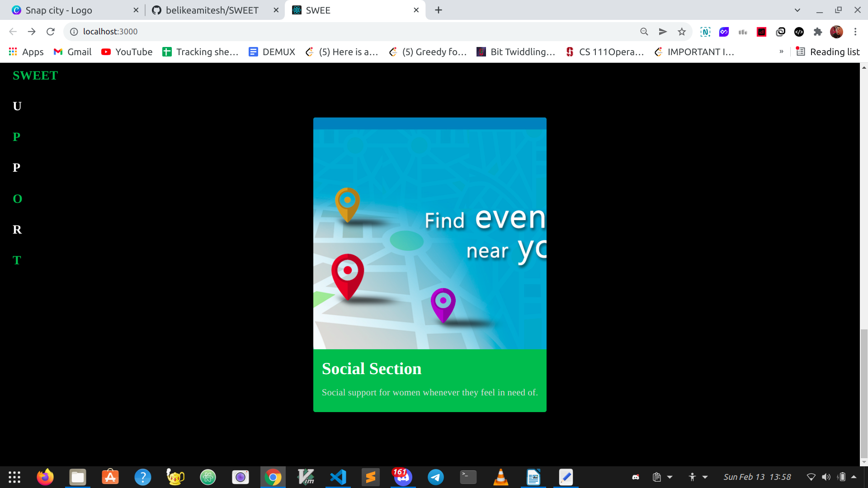Open Visual Studio Code from the taskbar
Viewport: 868px width, 488px height.
[338, 477]
